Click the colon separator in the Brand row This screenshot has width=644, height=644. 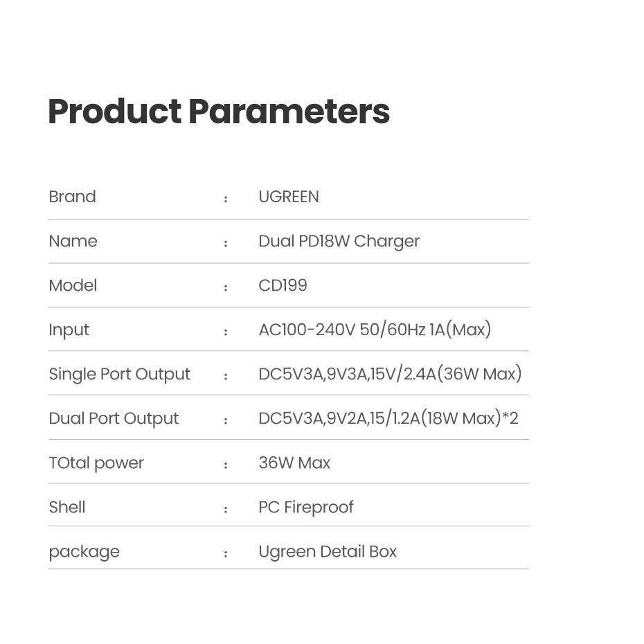226,199
